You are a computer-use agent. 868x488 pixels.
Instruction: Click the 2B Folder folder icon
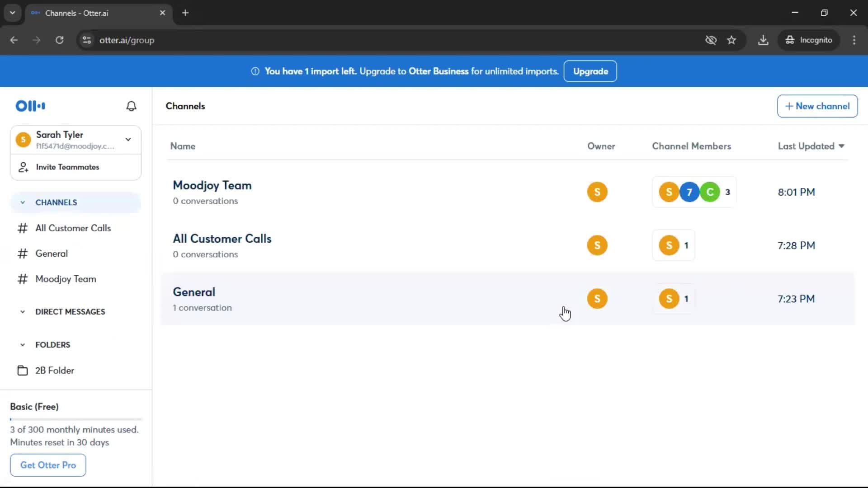click(23, 371)
